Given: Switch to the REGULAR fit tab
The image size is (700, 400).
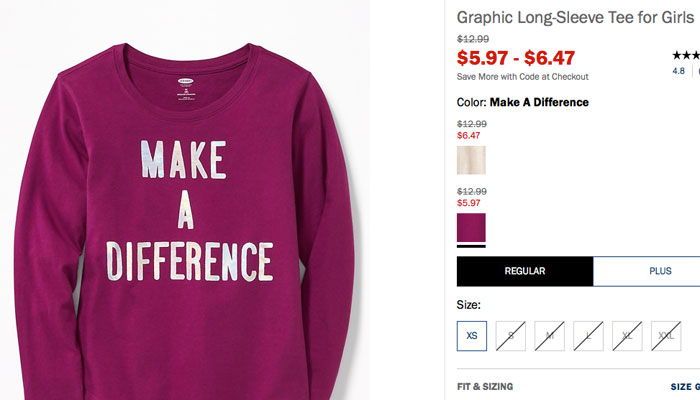Looking at the screenshot, I should 525,271.
